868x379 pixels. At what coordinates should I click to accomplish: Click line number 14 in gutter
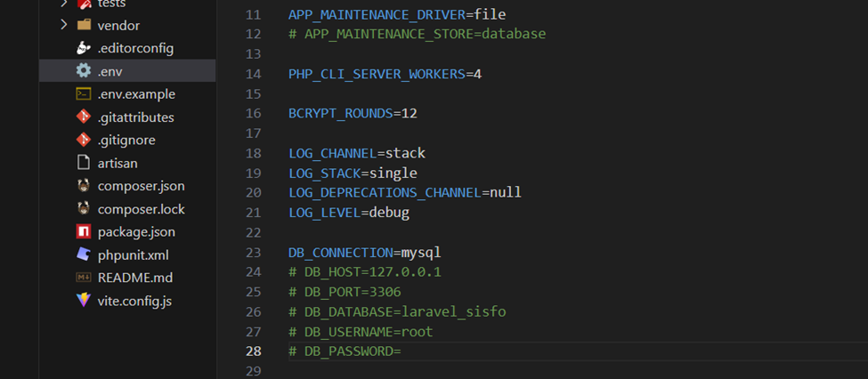[x=253, y=74]
